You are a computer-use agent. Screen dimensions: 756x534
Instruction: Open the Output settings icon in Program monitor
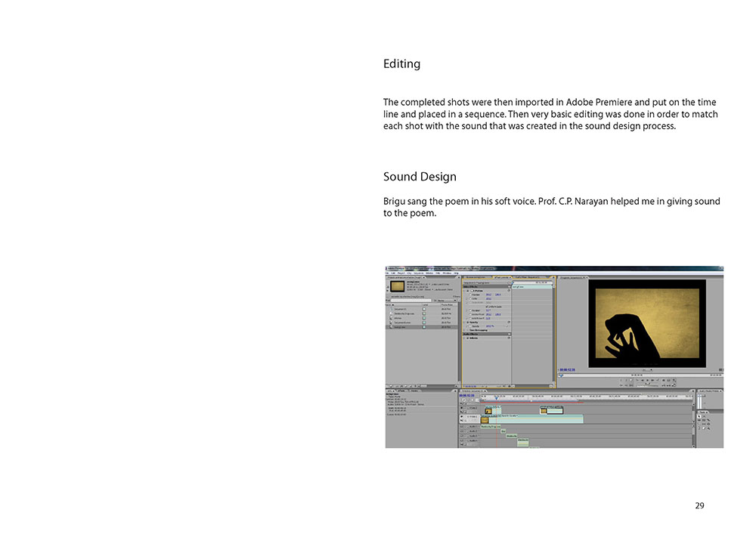pyautogui.click(x=674, y=381)
